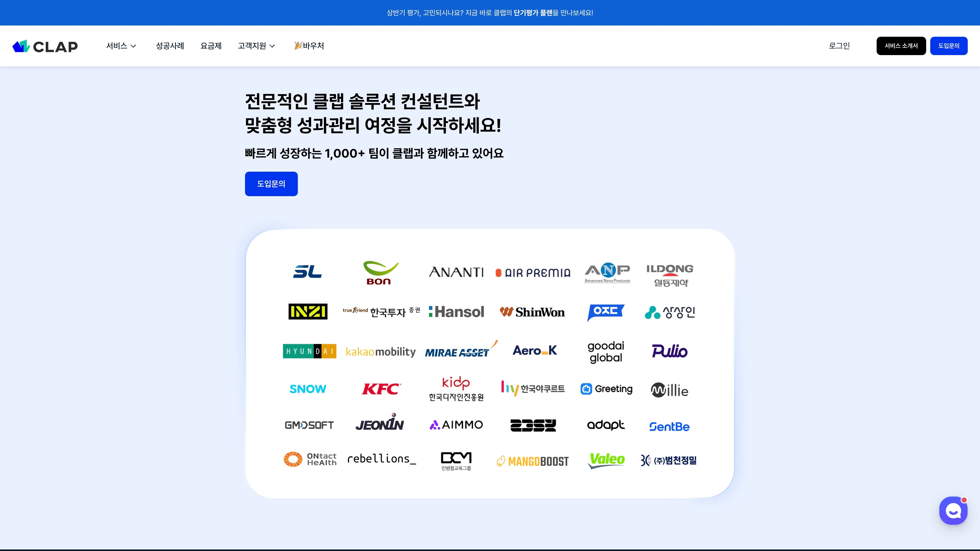Click the rebellions_ logo
980x551 pixels.
pos(382,459)
